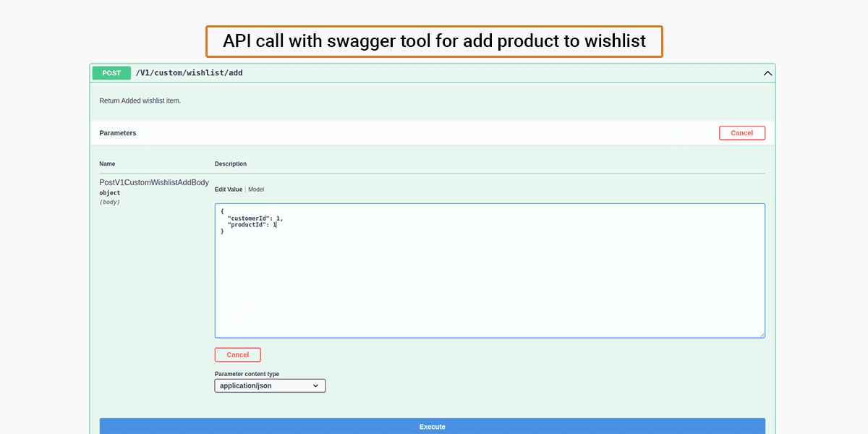The width and height of the screenshot is (868, 434).
Task: Click the 'object' type label
Action: (110, 193)
